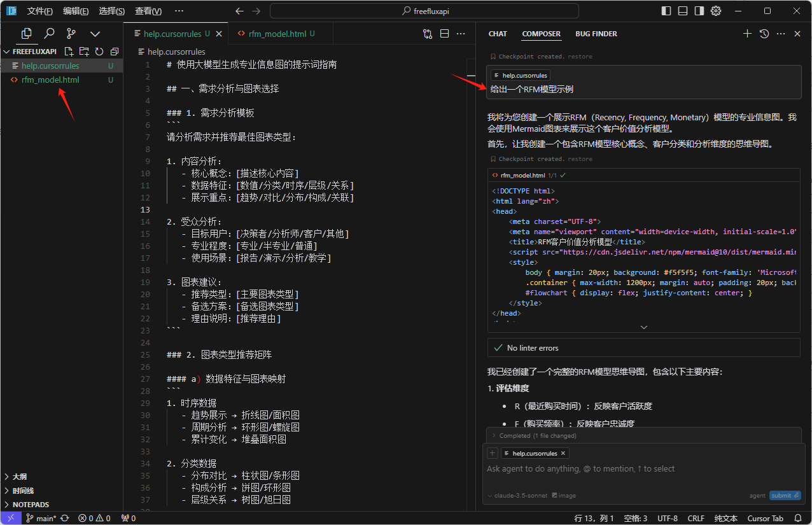Image resolution: width=812 pixels, height=525 pixels.
Task: Open the Source Control view icon
Action: pos(71,34)
